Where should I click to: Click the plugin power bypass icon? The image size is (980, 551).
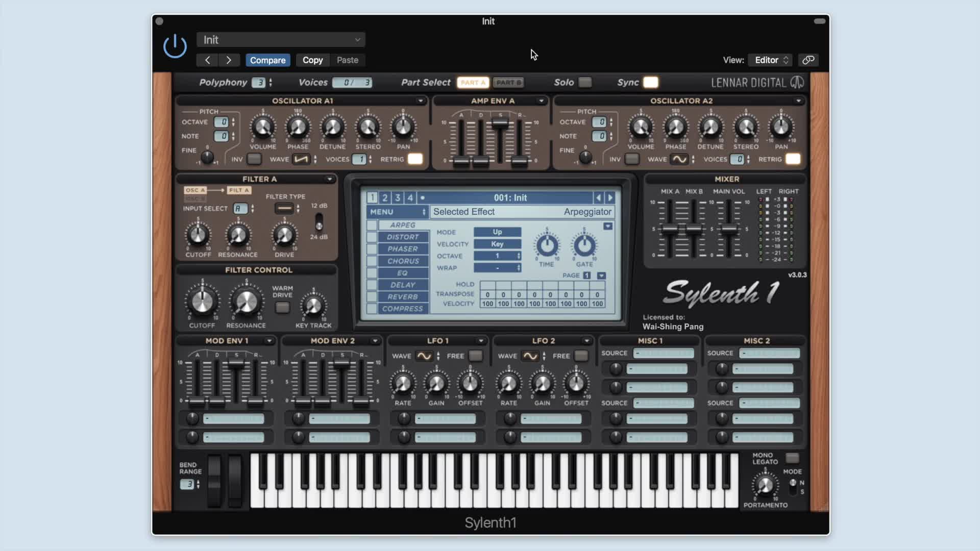point(175,46)
